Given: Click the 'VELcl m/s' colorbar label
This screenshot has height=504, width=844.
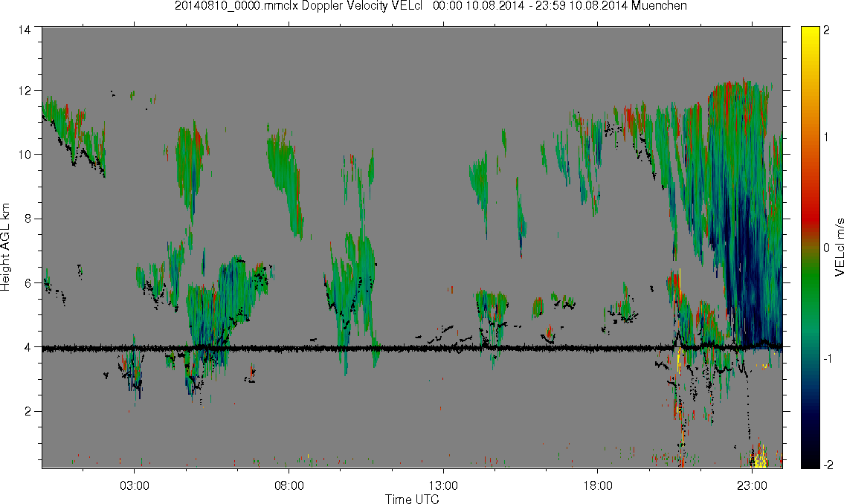Looking at the screenshot, I should click(x=839, y=248).
